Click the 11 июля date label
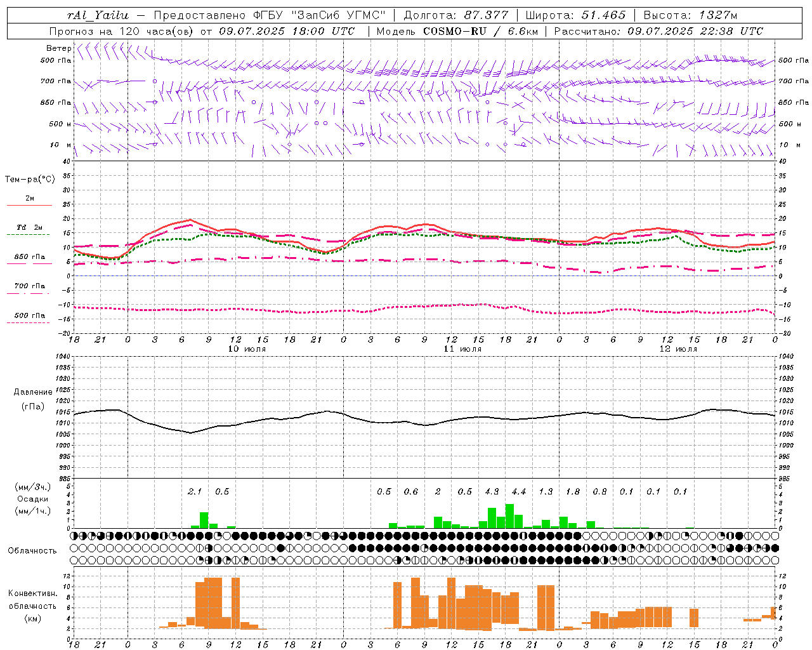Viewport: 812px width, 650px height. (x=462, y=349)
